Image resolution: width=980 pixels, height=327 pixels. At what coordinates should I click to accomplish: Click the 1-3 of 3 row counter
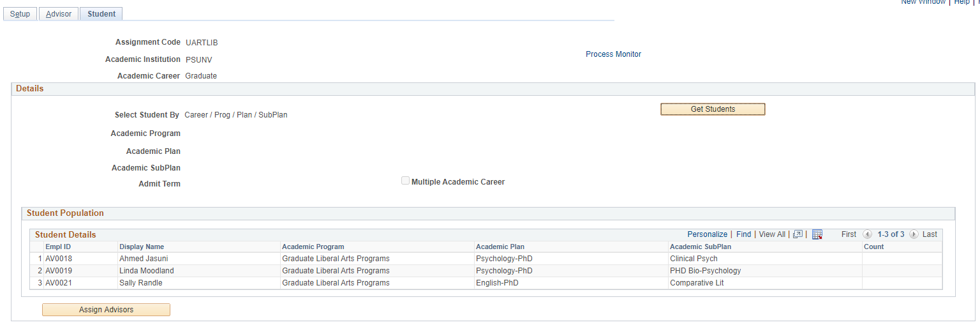(x=891, y=234)
